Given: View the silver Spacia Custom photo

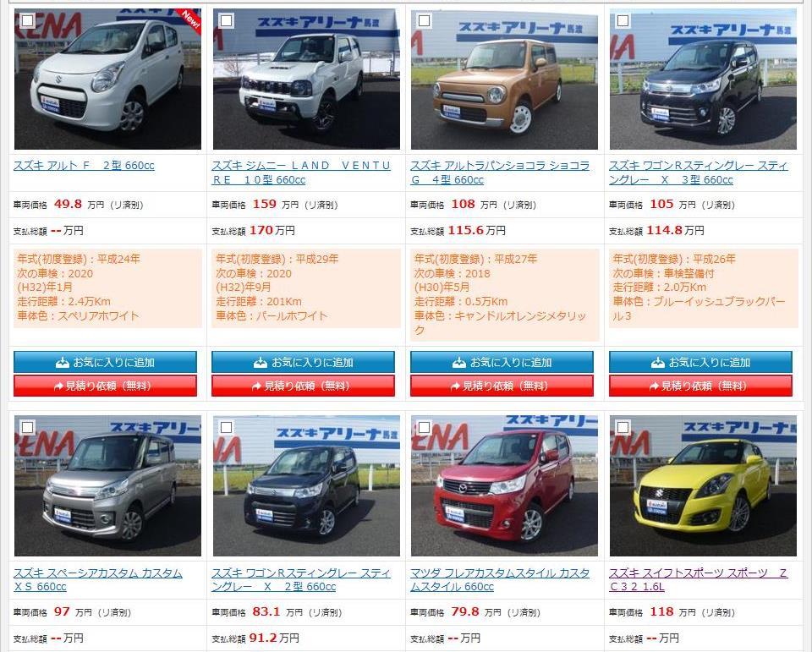Looking at the screenshot, I should (x=107, y=485).
